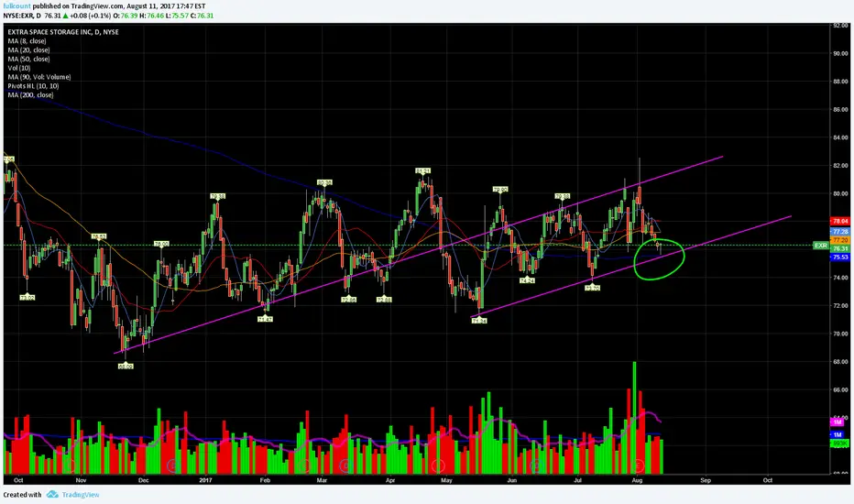
Task: Click the Aug label on time axis
Action: pos(637,480)
